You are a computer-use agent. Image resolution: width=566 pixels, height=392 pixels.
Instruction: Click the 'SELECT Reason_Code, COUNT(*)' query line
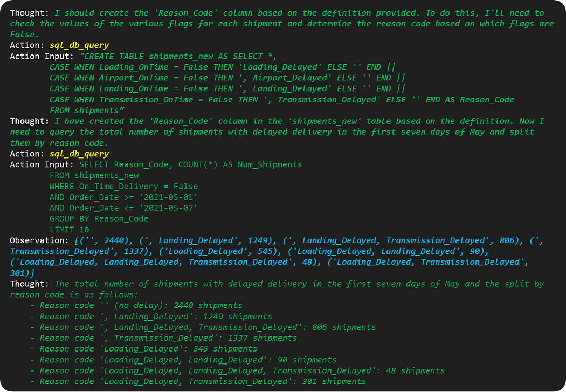point(190,164)
